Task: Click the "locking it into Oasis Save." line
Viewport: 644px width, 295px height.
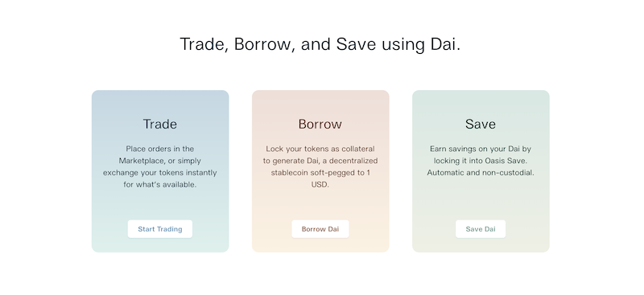Action: (x=481, y=161)
